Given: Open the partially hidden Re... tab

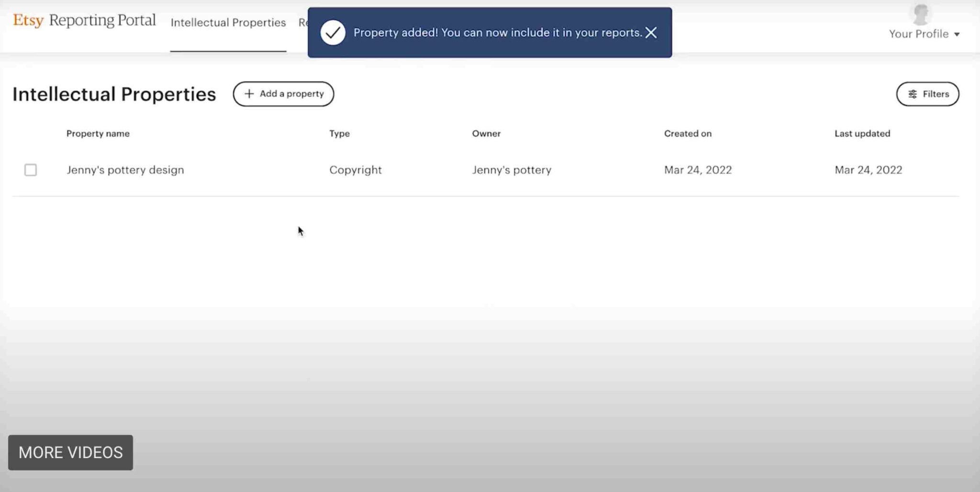Looking at the screenshot, I should tap(302, 22).
